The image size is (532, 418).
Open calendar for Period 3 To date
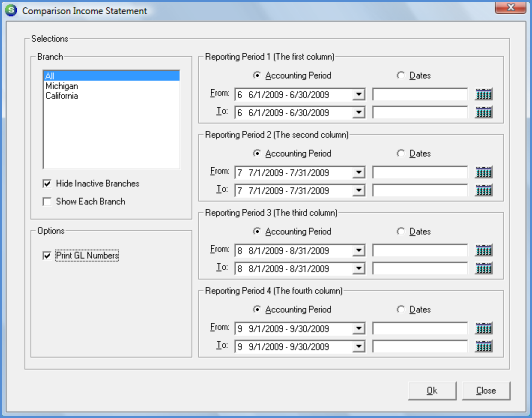484,268
